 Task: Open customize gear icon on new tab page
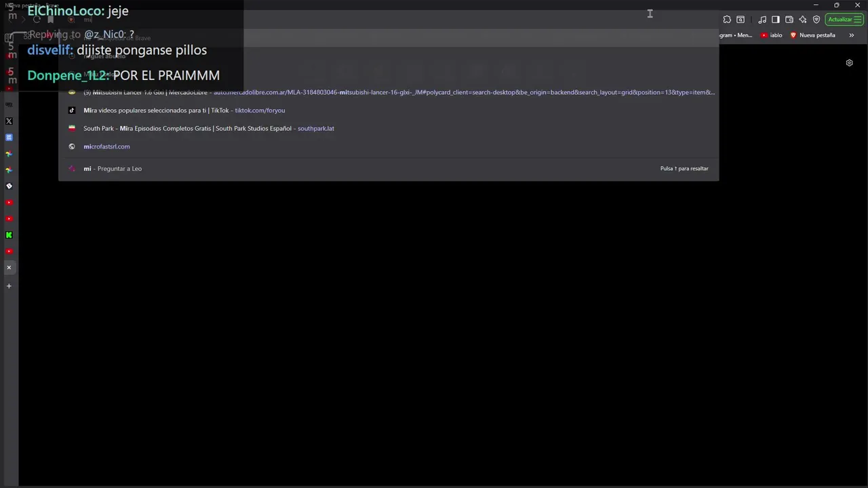[849, 63]
